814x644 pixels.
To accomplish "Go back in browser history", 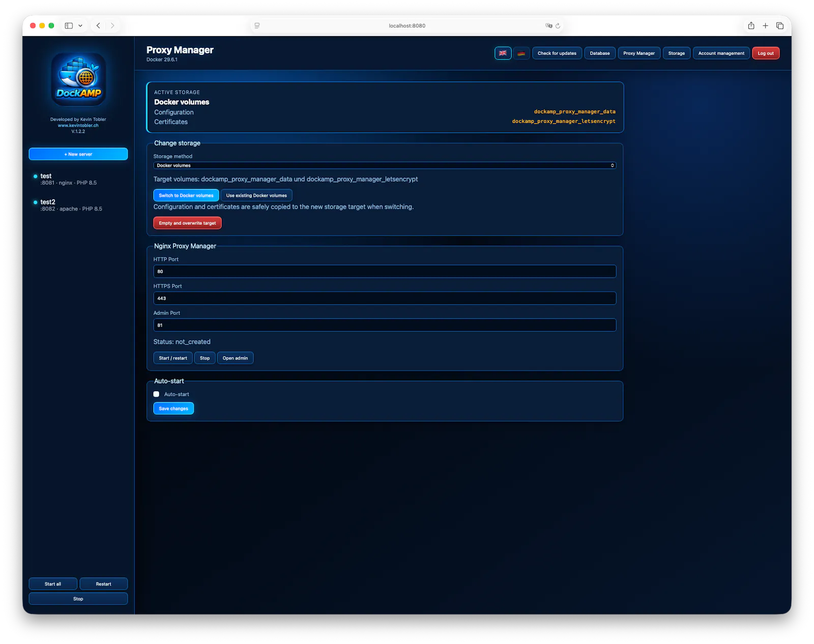I will coord(98,25).
